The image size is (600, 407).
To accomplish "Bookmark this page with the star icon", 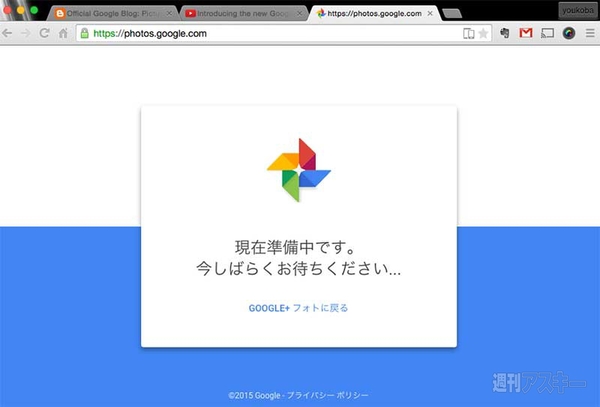I will 483,33.
